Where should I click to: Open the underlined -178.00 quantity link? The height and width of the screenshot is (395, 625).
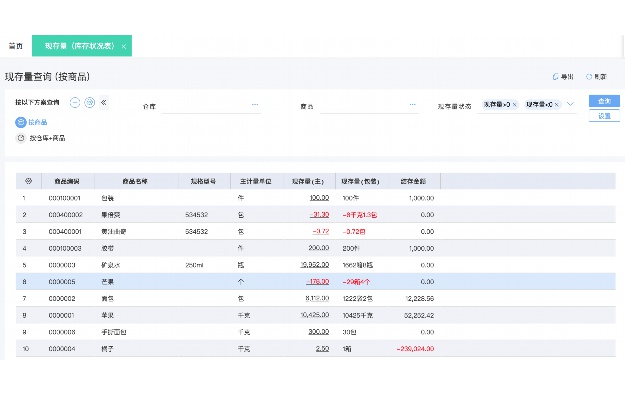tap(318, 282)
